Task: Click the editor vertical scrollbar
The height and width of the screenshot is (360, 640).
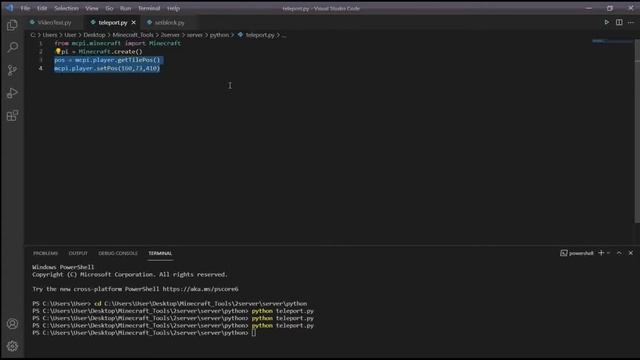Action: (x=637, y=132)
